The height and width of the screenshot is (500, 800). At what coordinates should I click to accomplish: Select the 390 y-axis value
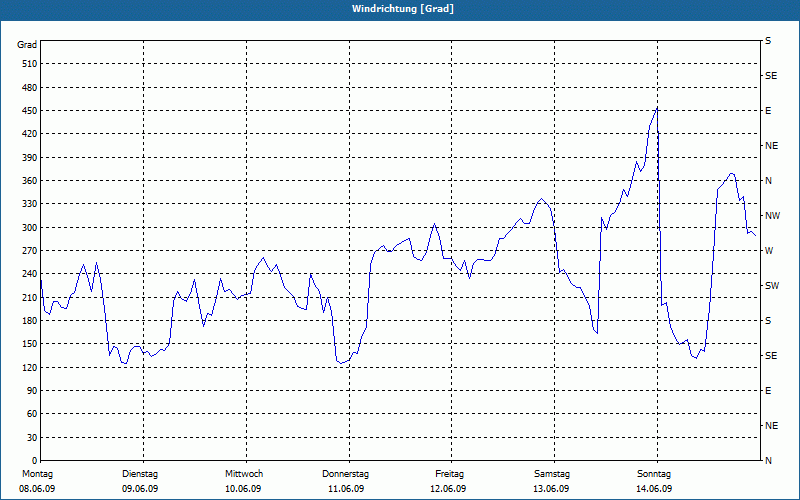[30, 157]
